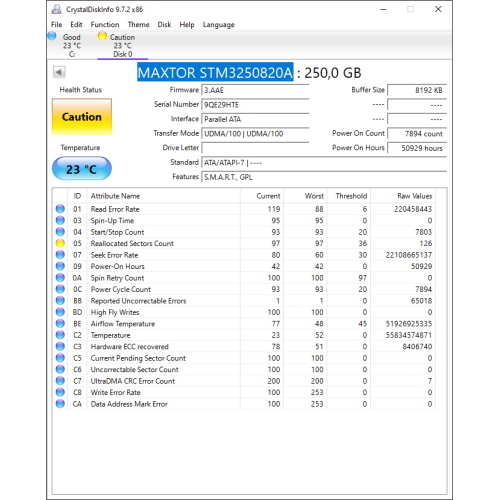Click the Transfer Mode field UDMA/100

(255, 134)
